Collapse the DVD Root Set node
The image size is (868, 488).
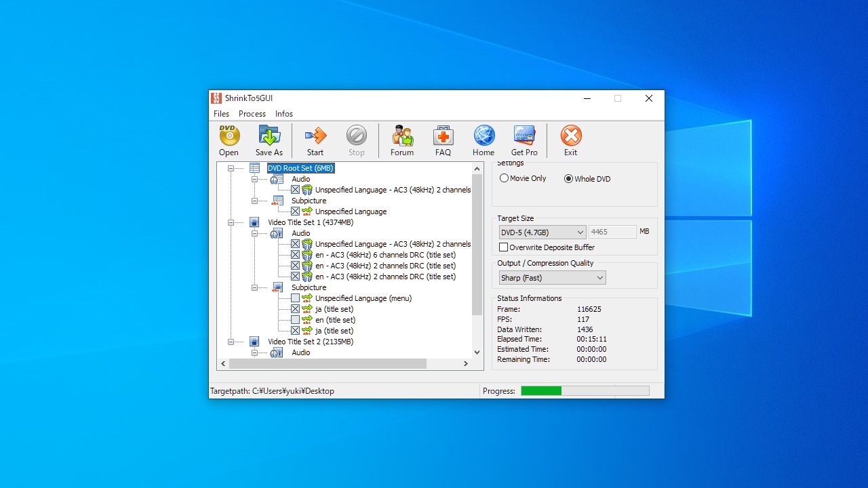tap(231, 168)
